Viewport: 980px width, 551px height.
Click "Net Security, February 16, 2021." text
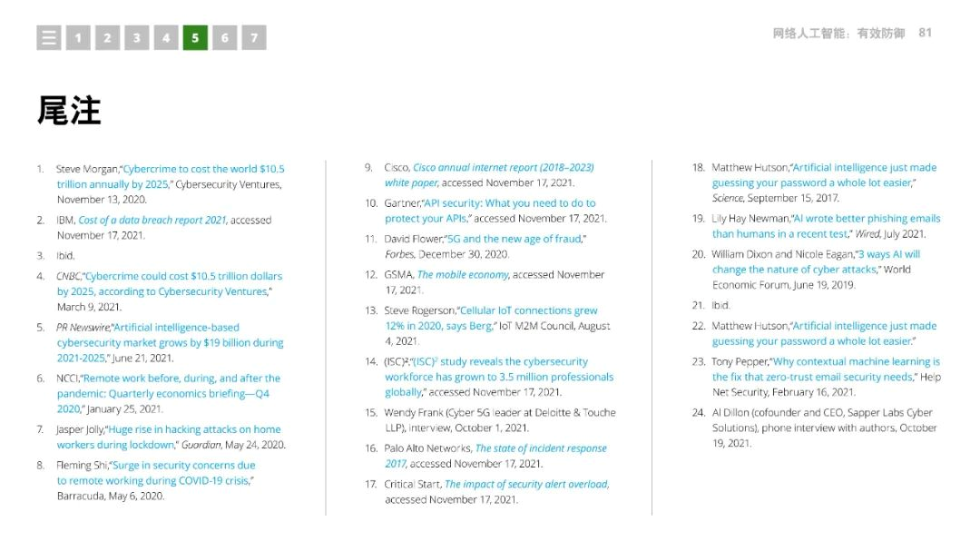pyautogui.click(x=784, y=392)
